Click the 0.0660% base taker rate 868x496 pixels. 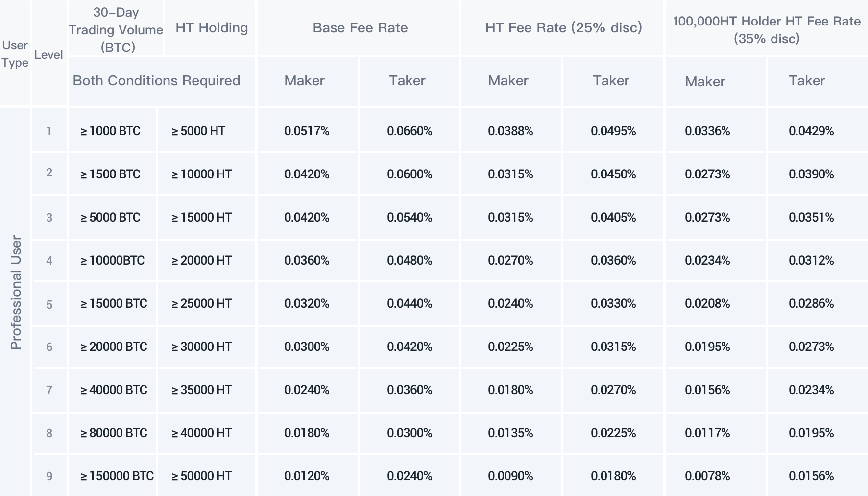[410, 131]
